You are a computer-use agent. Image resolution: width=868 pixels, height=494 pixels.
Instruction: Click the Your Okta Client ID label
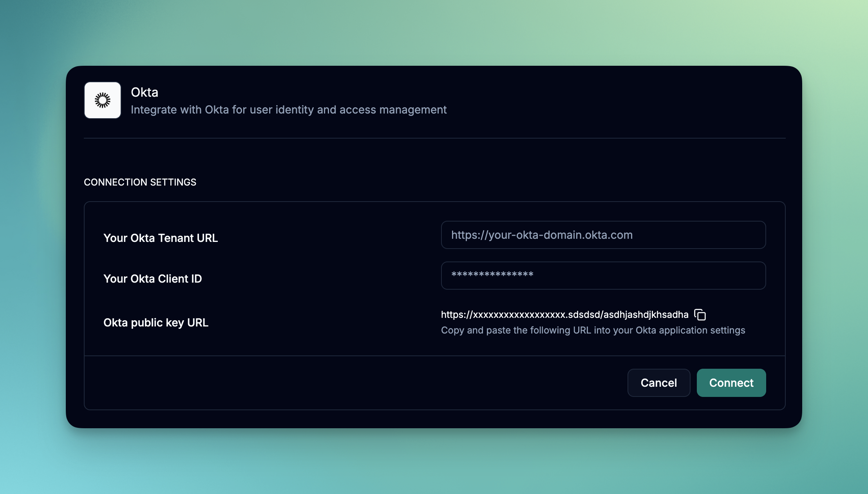pos(152,279)
